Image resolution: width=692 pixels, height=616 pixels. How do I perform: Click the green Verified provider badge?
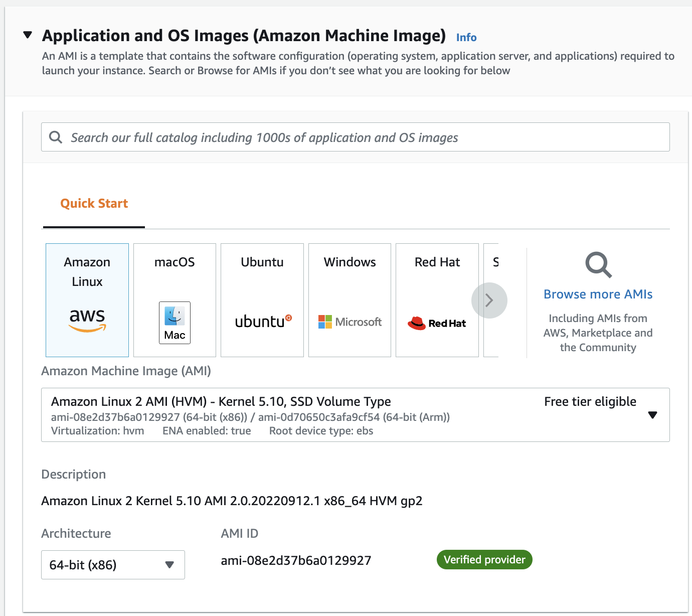(484, 559)
